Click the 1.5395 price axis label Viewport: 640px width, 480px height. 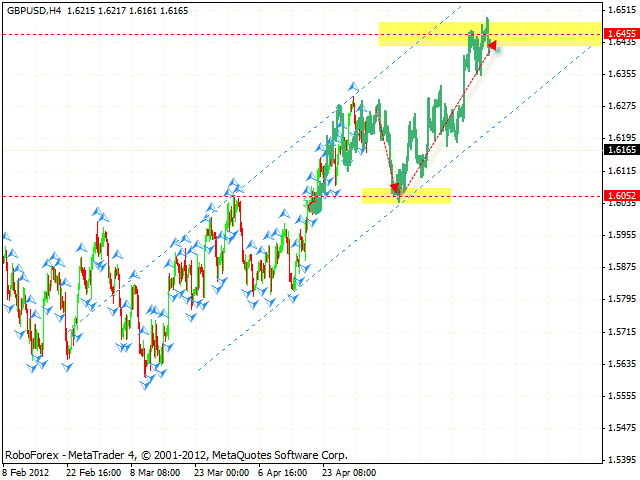621,460
